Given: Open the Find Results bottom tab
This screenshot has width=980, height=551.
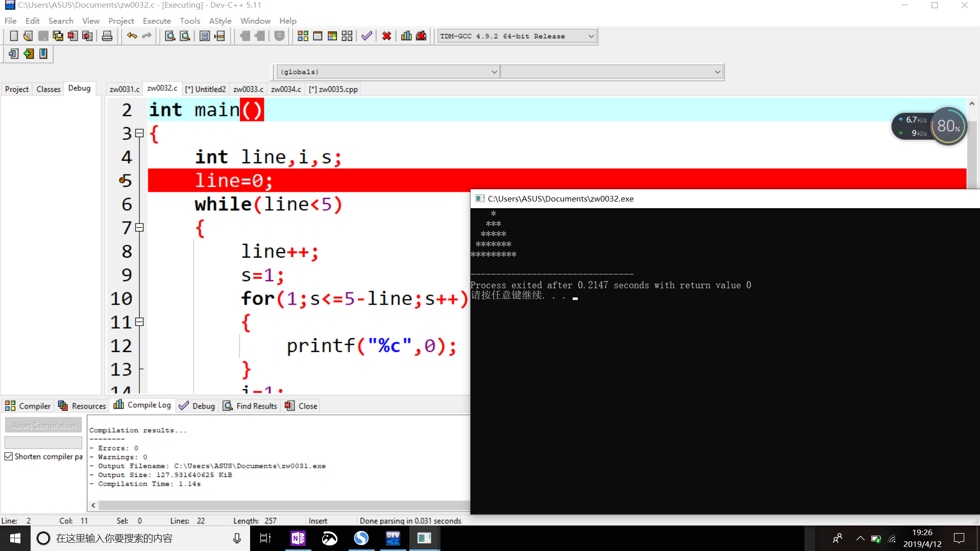Looking at the screenshot, I should 250,406.
